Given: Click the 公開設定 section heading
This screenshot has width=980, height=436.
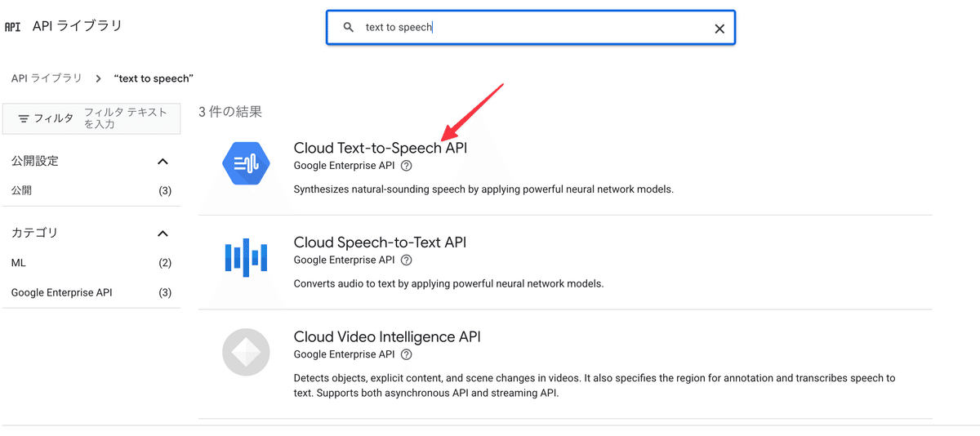Looking at the screenshot, I should pyautogui.click(x=35, y=162).
